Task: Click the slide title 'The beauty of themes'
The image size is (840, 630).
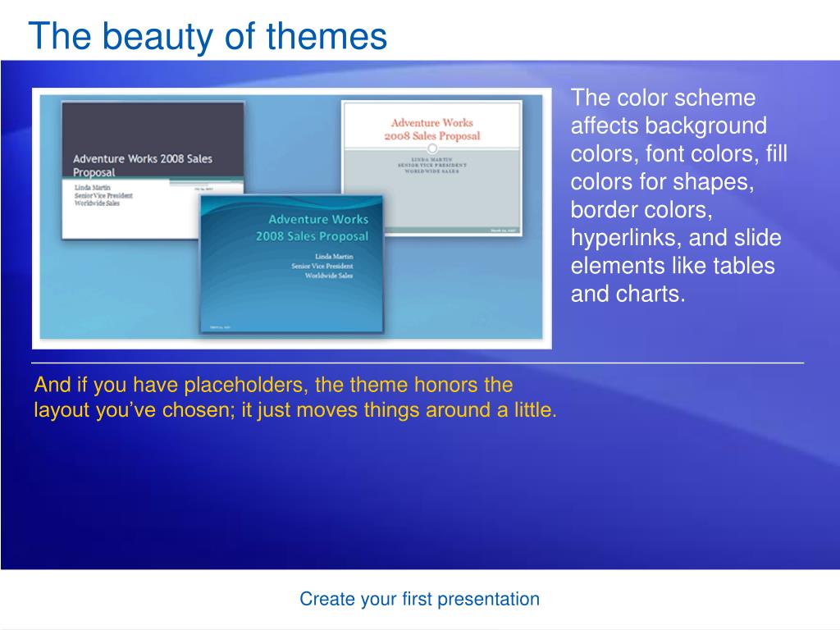Action: tap(208, 36)
